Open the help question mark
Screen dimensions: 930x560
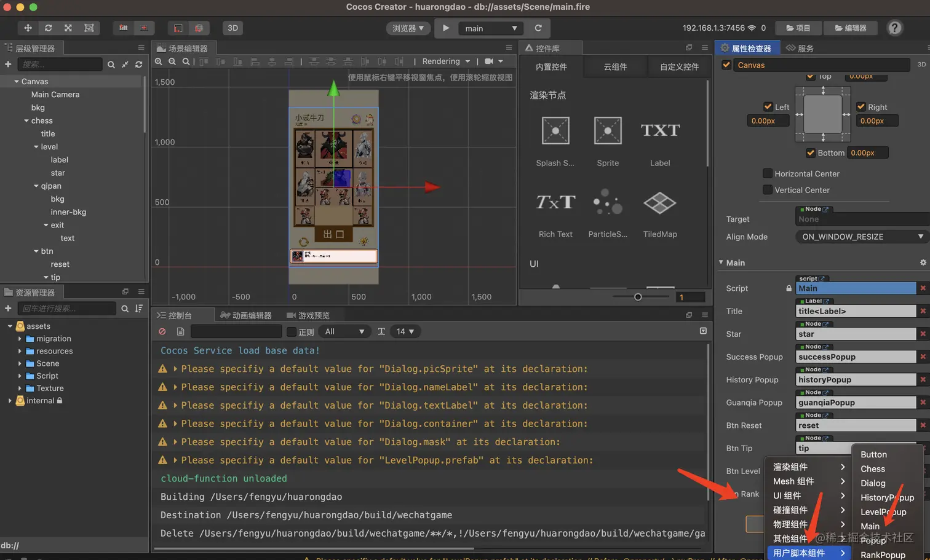pyautogui.click(x=895, y=28)
